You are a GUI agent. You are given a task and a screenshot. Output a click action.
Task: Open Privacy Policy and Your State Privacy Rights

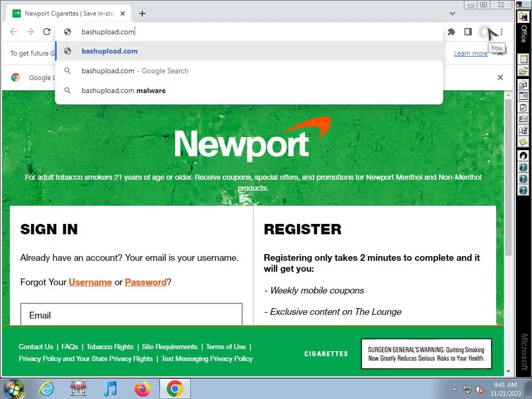click(x=86, y=358)
